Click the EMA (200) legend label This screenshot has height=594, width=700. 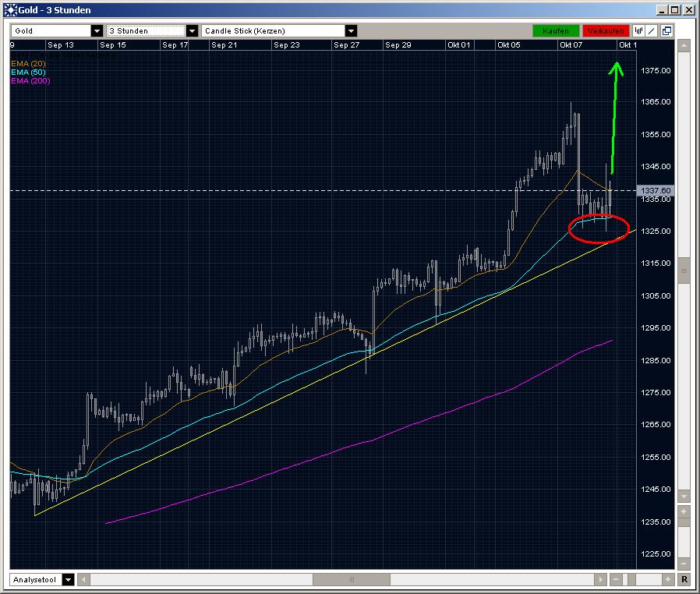point(30,81)
